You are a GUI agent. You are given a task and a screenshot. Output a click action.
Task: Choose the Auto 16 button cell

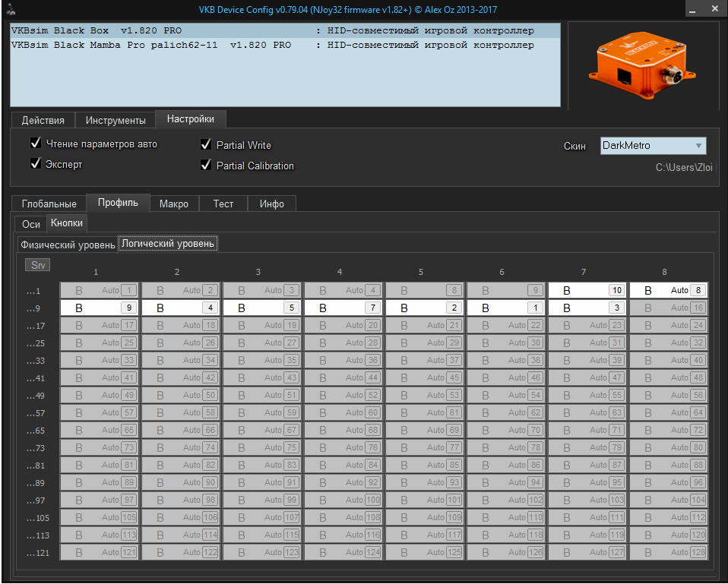(669, 308)
